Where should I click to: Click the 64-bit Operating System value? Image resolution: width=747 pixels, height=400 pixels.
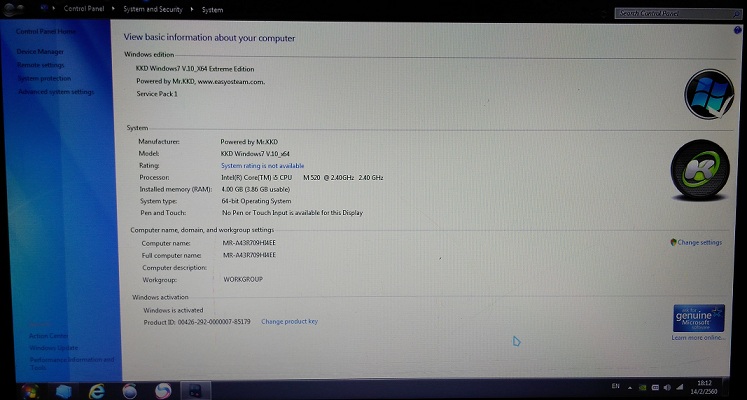click(256, 201)
